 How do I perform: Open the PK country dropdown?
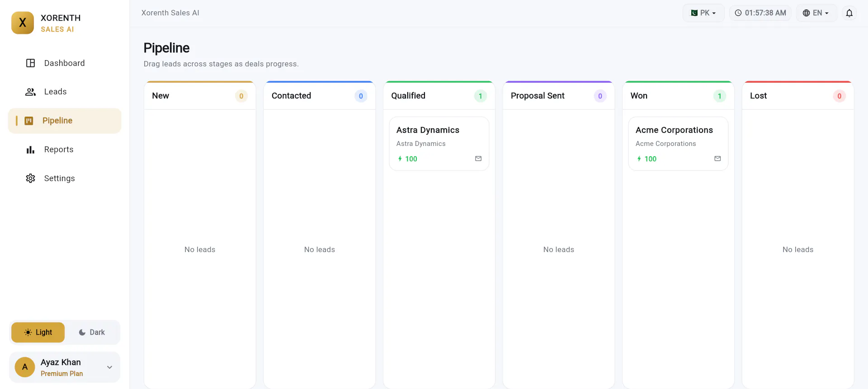tap(703, 13)
